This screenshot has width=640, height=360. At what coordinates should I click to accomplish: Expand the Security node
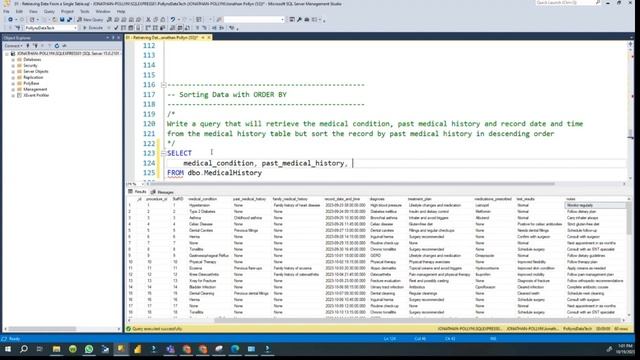[x=13, y=65]
